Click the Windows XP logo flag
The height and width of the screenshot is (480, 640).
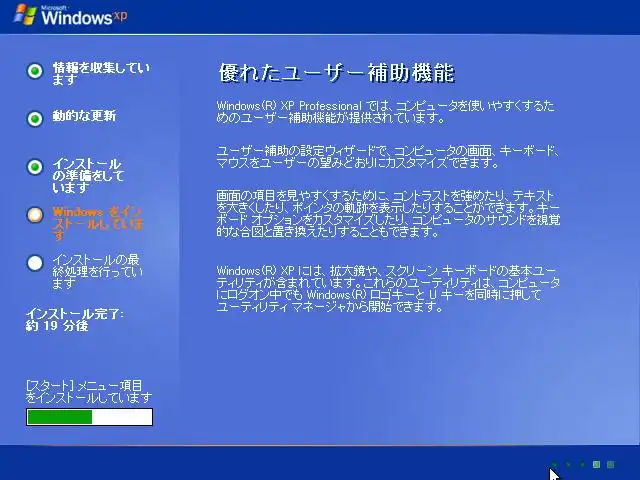pyautogui.click(x=26, y=15)
